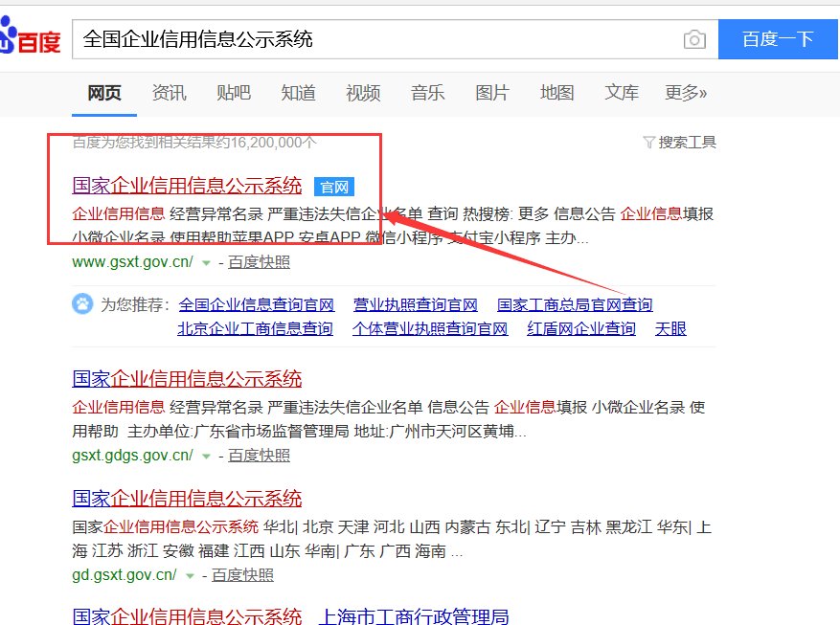Click the search input field
Image resolution: width=840 pixels, height=625 pixels.
(x=374, y=39)
